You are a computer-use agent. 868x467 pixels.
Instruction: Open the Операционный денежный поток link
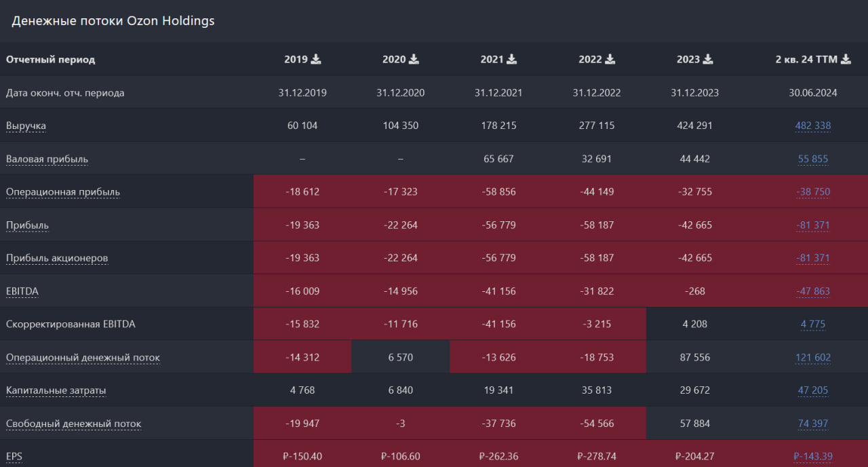[83, 358]
